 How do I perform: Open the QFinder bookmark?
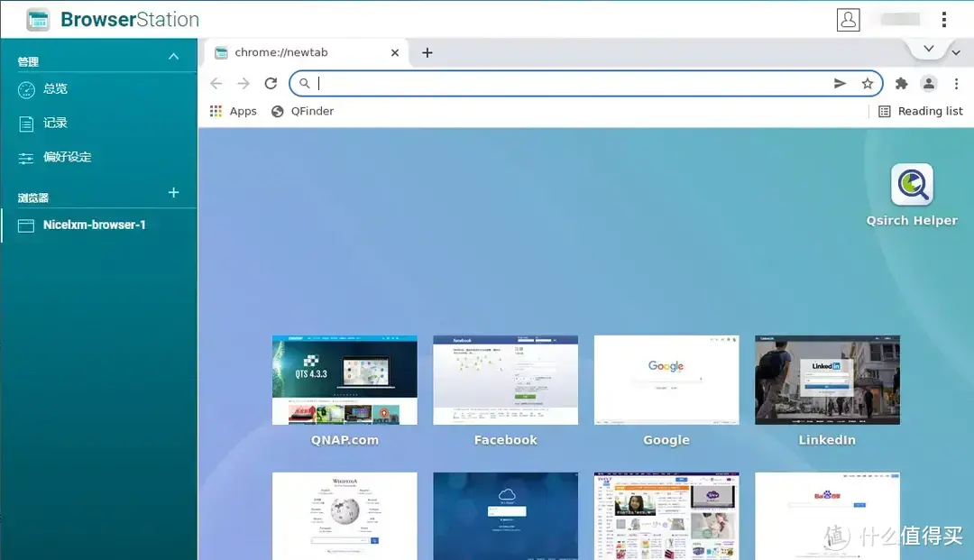[x=302, y=111]
